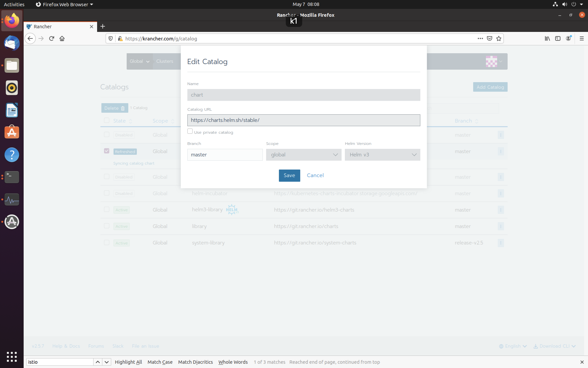
Task: Click Delete catalog button
Action: click(115, 108)
